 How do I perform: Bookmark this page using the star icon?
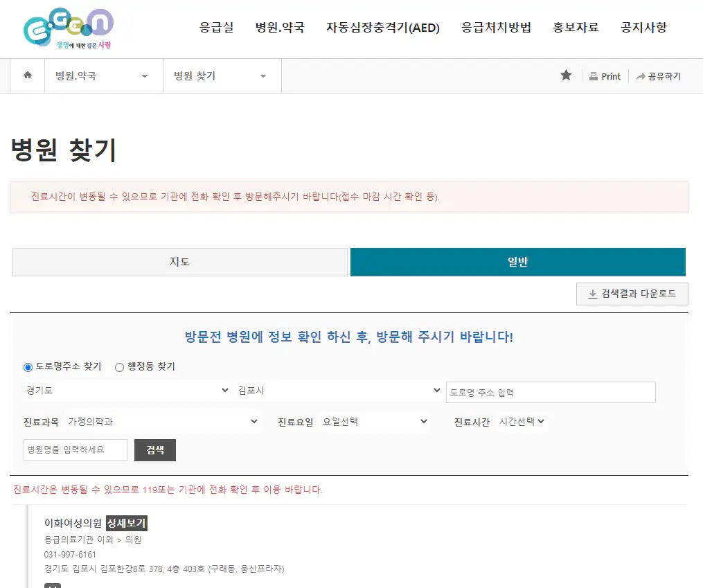566,75
